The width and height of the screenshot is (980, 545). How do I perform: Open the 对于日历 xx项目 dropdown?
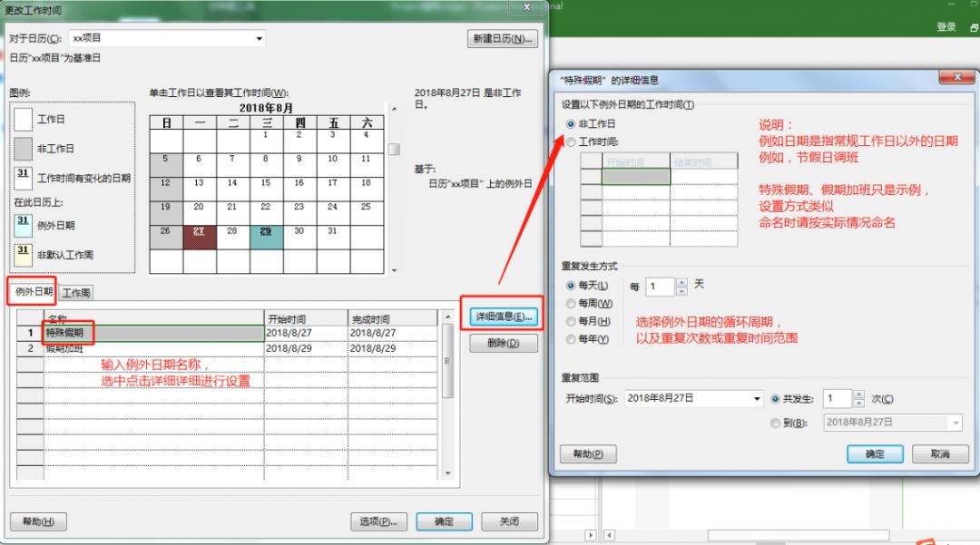pos(259,39)
